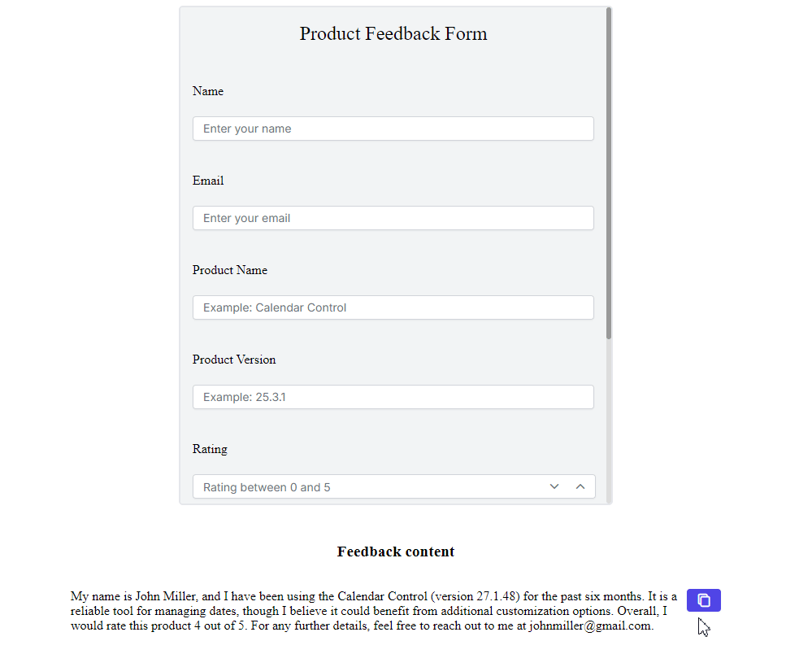This screenshot has height=667, width=812.
Task: Increase rating with the up chevron
Action: [x=580, y=486]
